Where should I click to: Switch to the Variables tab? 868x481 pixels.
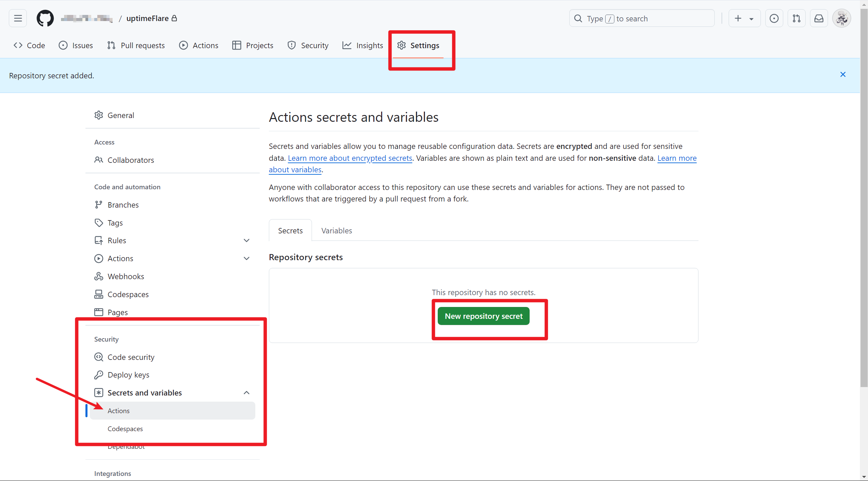[x=336, y=231]
